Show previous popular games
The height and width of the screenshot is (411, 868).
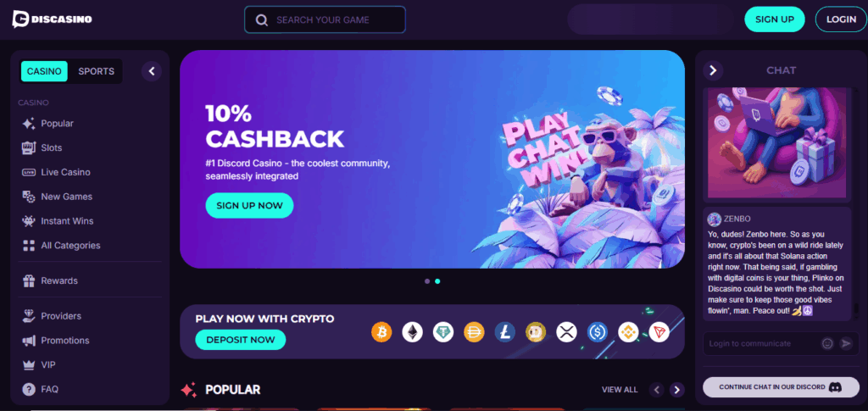coord(657,390)
